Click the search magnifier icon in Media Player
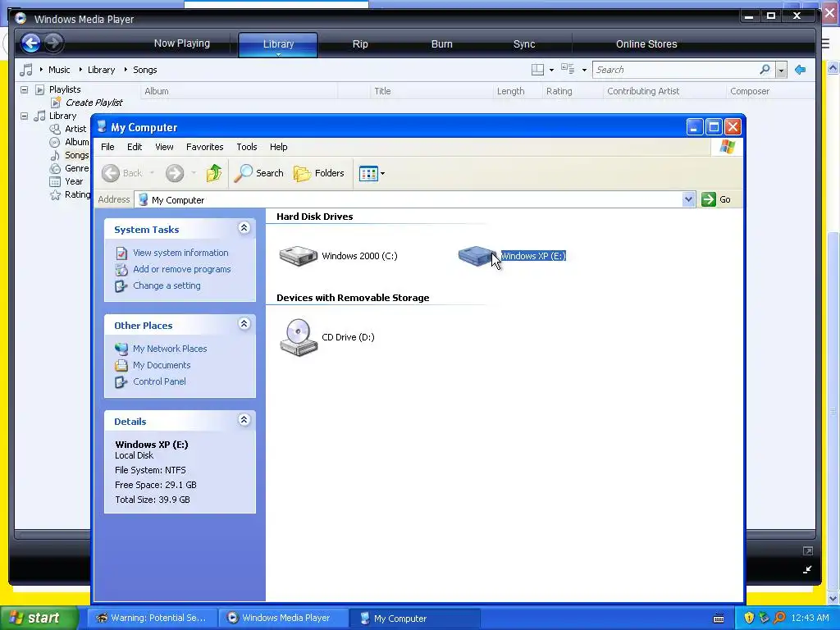 tap(765, 70)
